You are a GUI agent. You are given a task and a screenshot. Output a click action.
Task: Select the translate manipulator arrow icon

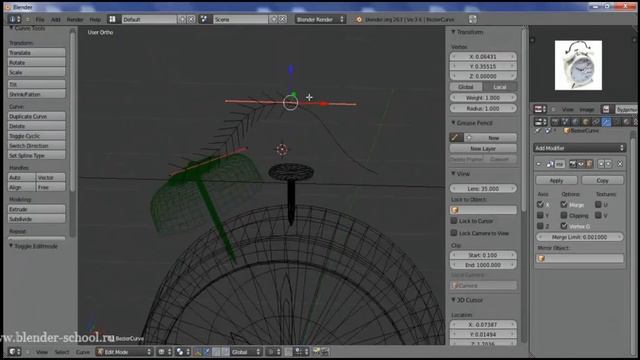[x=207, y=351]
